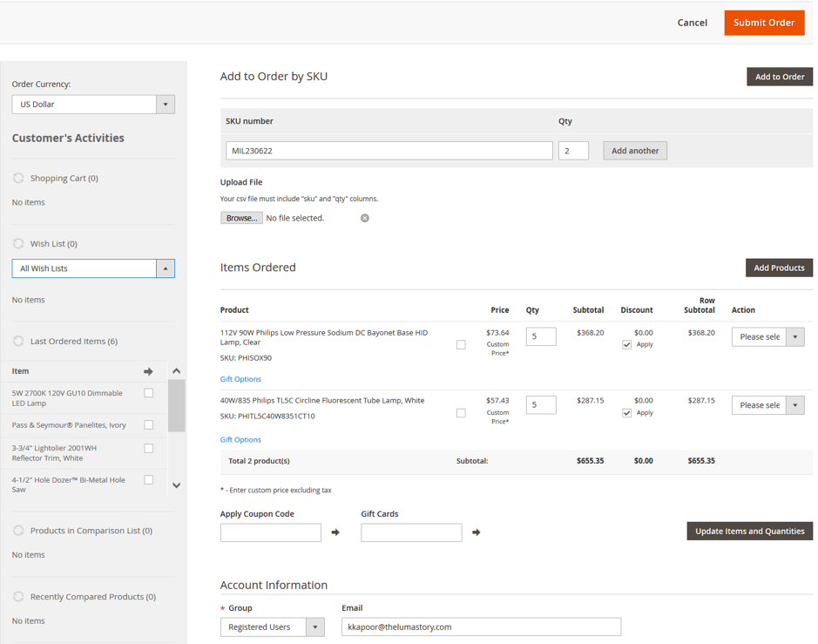Expand the All Wish Lists dropdown
Viewport: 818px width, 644px height.
(93, 268)
